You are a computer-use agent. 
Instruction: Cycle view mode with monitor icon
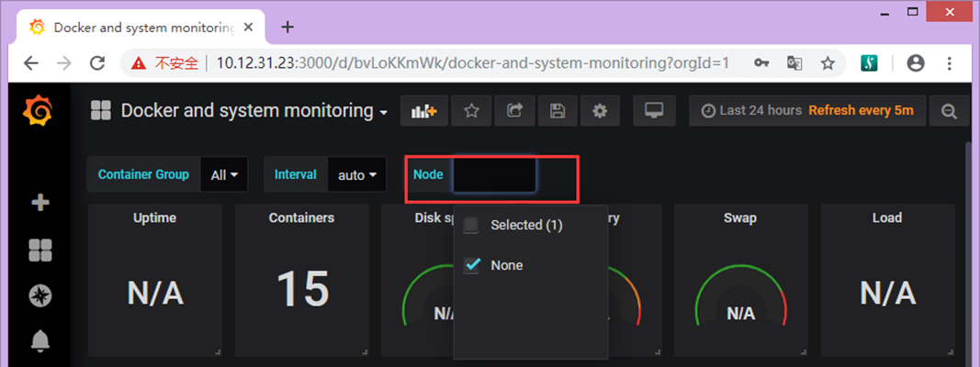[654, 111]
